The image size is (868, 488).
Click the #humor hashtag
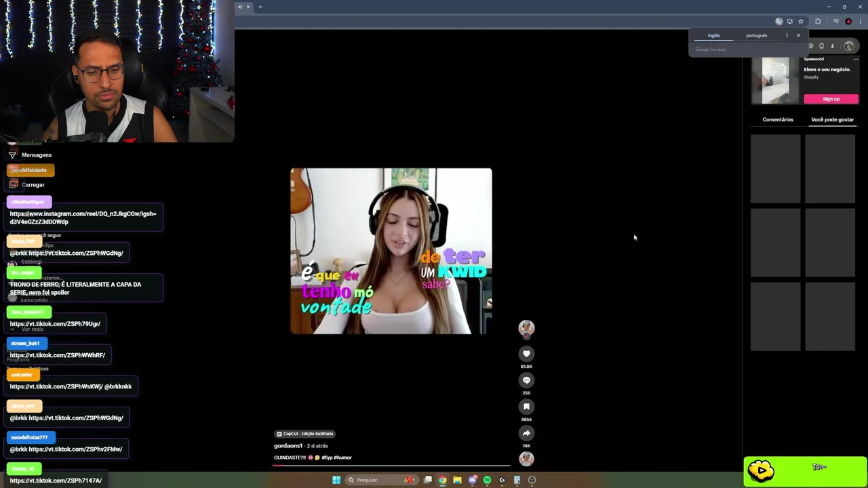(343, 457)
